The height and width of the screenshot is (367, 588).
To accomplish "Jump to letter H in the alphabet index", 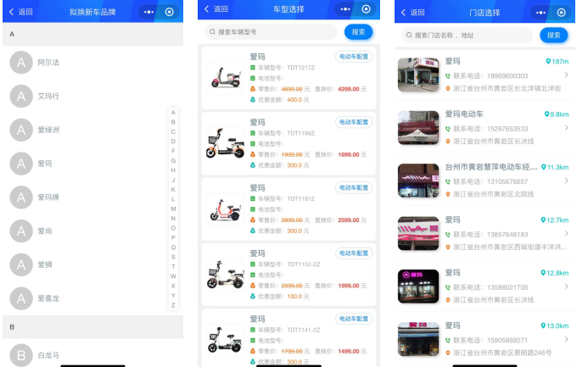I will click(173, 170).
